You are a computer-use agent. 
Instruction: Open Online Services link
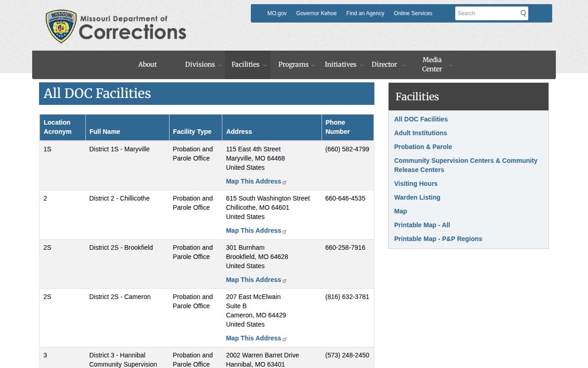click(x=413, y=13)
